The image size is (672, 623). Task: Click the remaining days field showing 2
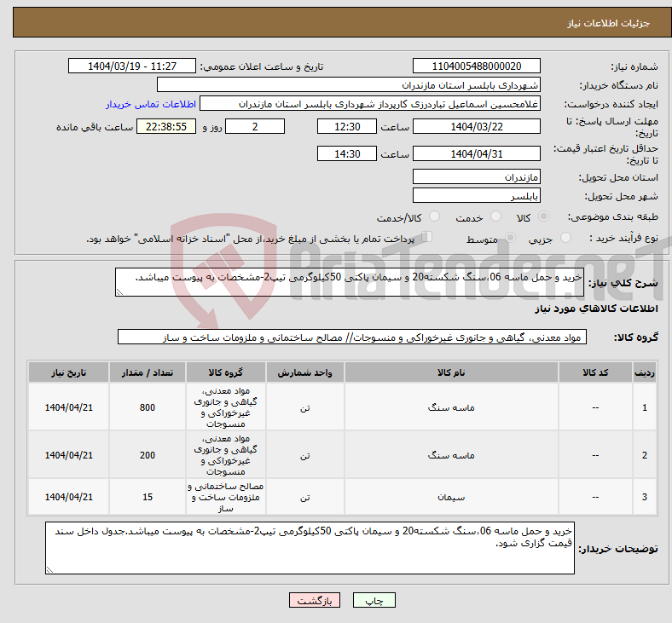255,126
